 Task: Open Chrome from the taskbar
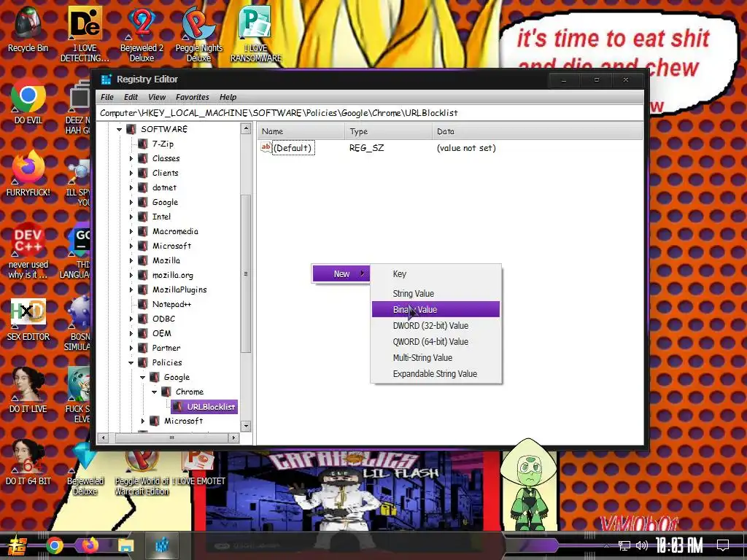click(54, 545)
